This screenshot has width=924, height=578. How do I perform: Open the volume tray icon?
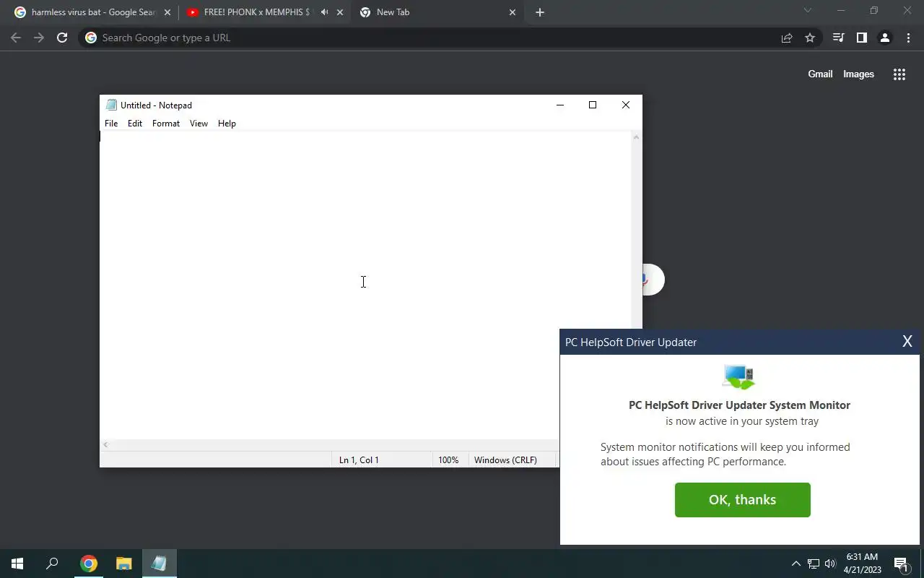830,564
